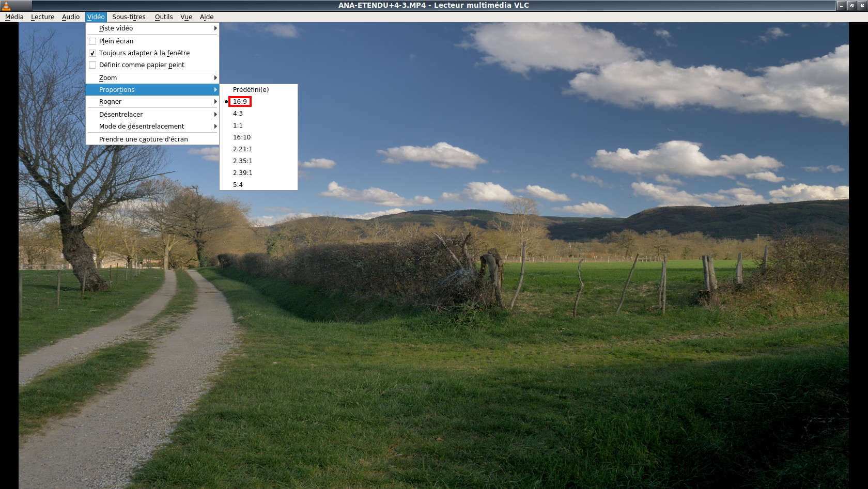Pick Prédéfini(e) aspect ratio option
Image resolution: width=868 pixels, height=489 pixels.
tap(251, 90)
